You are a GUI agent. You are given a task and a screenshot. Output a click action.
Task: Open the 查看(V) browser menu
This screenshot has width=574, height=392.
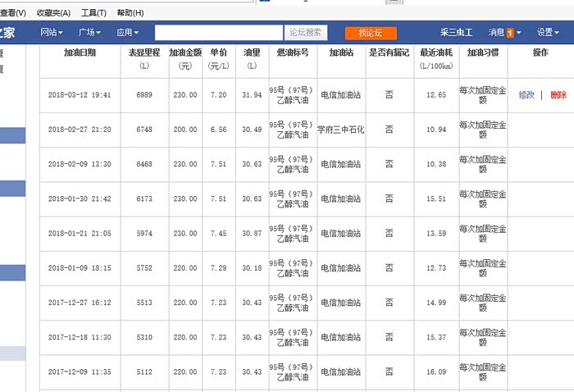pos(13,13)
